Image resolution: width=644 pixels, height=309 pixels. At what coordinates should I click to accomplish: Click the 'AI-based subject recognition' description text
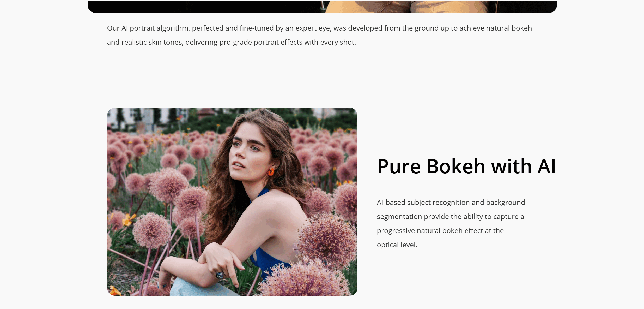pos(451,223)
